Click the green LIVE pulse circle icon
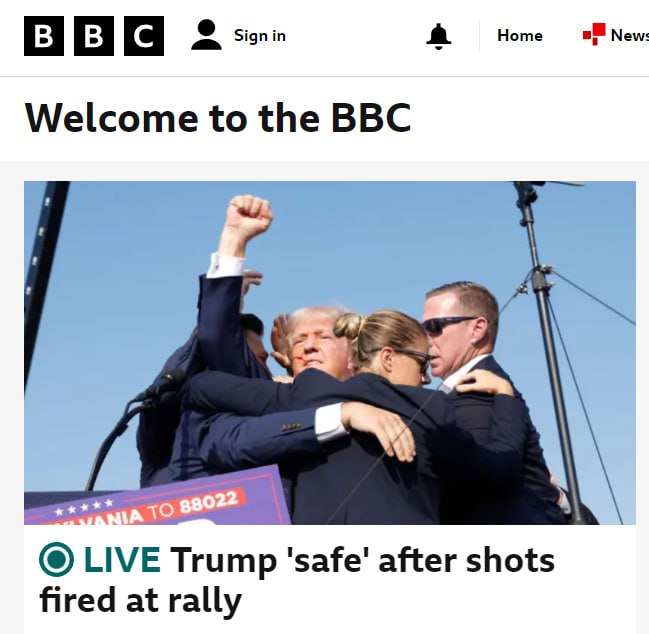The image size is (649, 634). (57, 560)
